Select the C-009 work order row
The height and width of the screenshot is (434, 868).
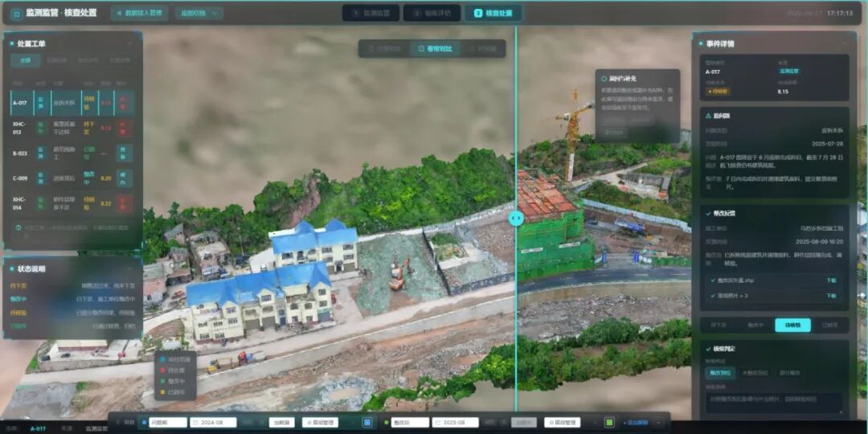pyautogui.click(x=72, y=178)
